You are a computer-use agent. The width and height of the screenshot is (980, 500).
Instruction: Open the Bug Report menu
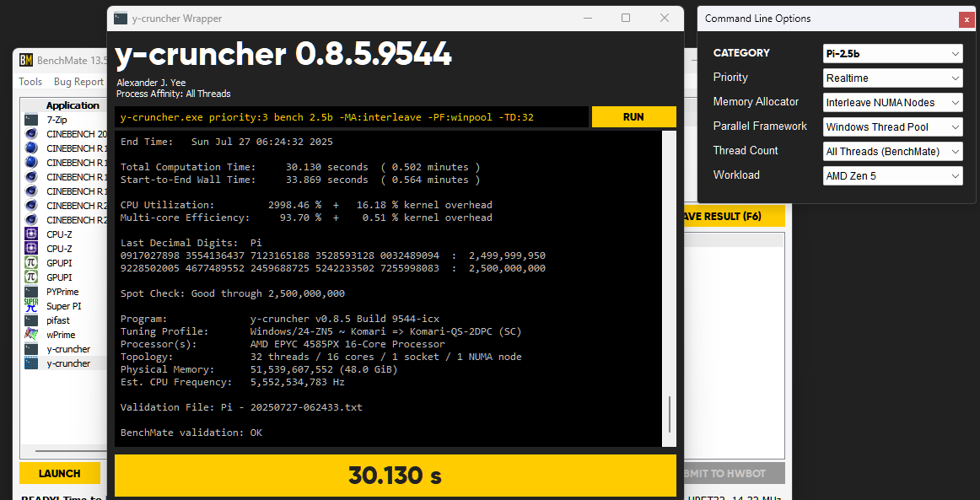[78, 82]
